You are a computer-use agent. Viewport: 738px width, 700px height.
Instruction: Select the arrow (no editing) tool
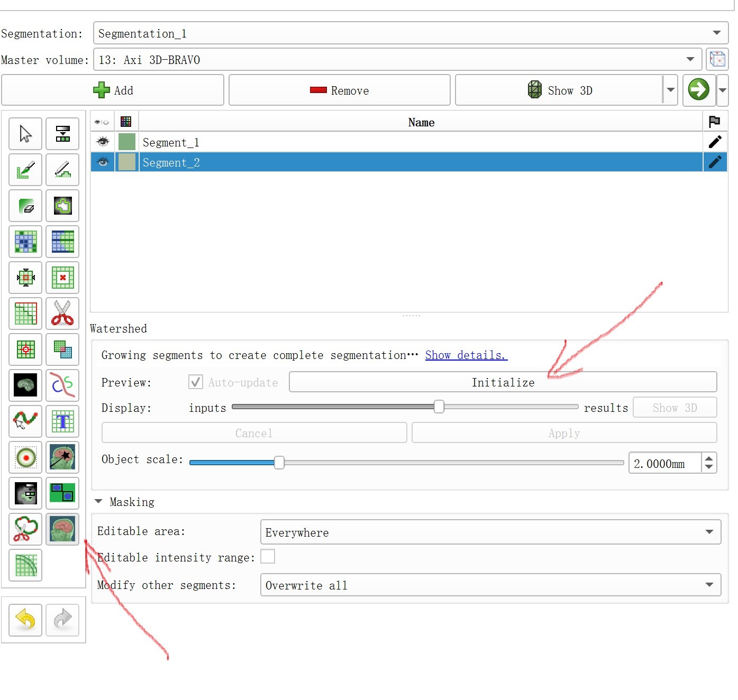(x=25, y=133)
